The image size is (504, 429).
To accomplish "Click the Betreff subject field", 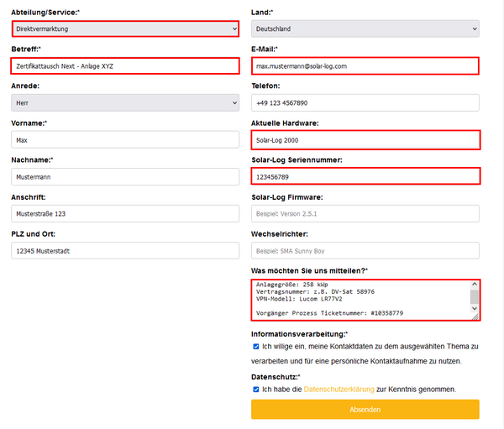I will [125, 65].
